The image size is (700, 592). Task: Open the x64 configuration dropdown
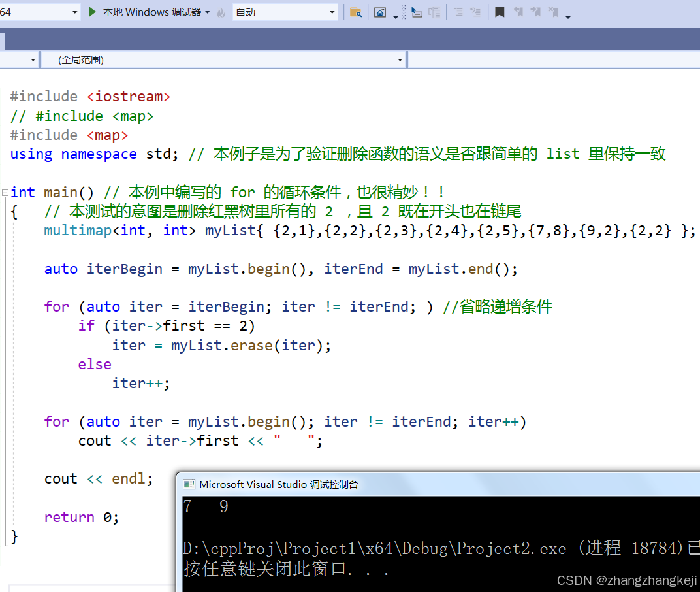[76, 10]
